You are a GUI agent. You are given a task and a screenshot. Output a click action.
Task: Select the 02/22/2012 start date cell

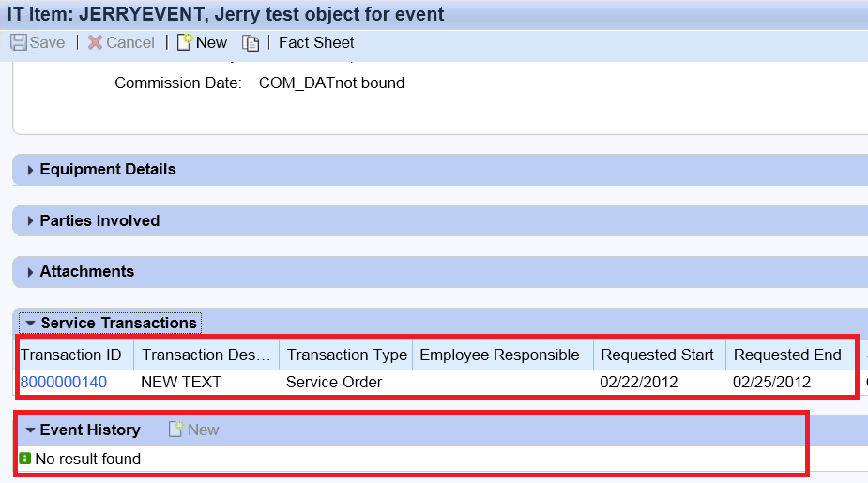[x=639, y=383]
